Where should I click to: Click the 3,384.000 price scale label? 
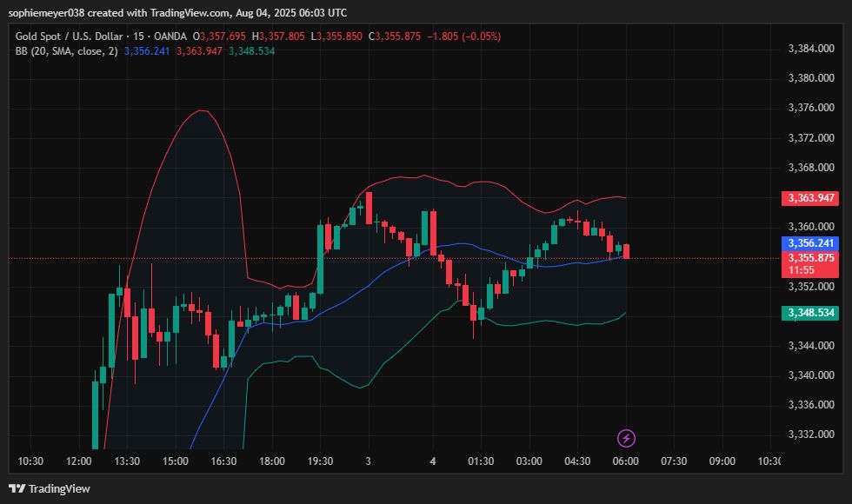(x=811, y=49)
